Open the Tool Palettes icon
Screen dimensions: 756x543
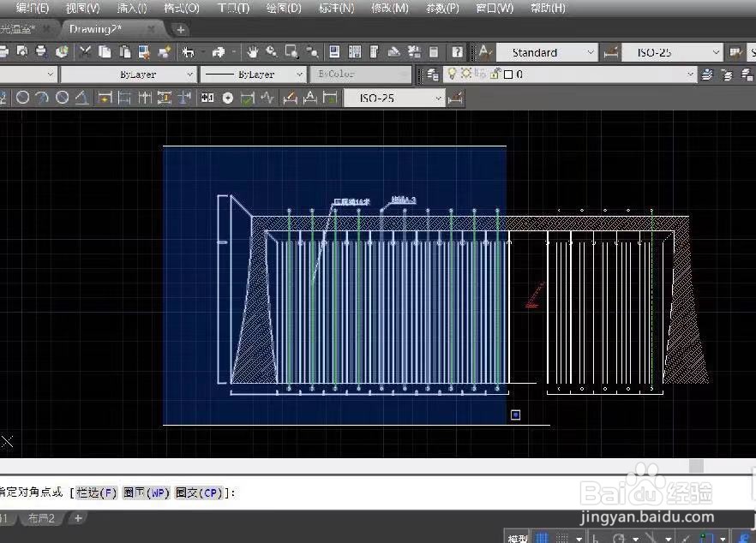[374, 51]
